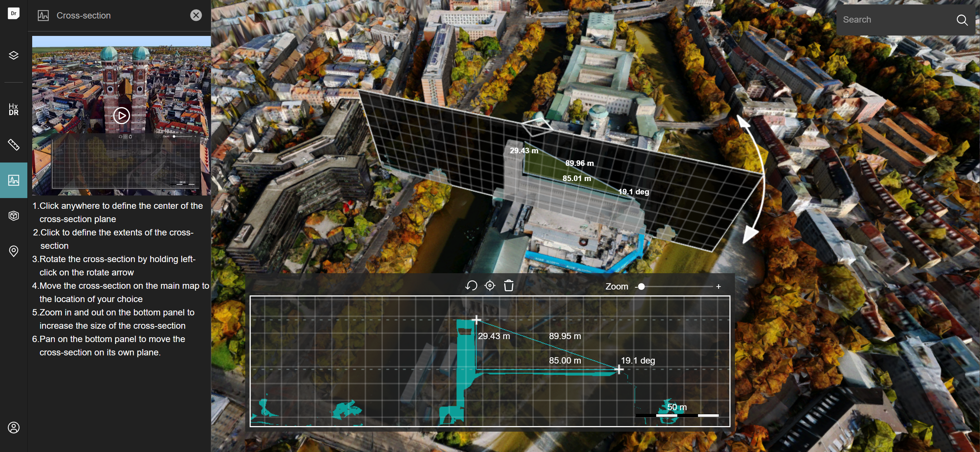Select the layers/overlays tool icon
Image resolution: width=980 pixels, height=452 pixels.
tap(14, 56)
